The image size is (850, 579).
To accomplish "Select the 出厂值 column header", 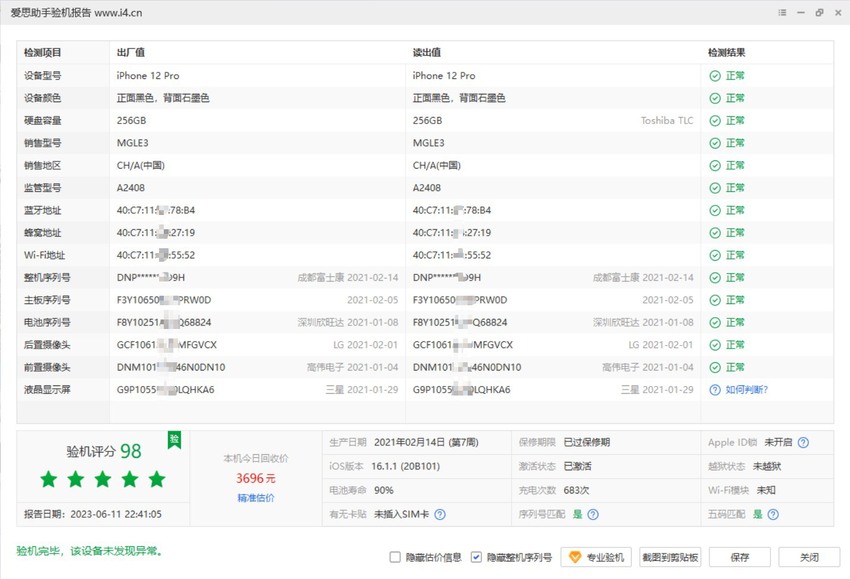I will (x=131, y=53).
